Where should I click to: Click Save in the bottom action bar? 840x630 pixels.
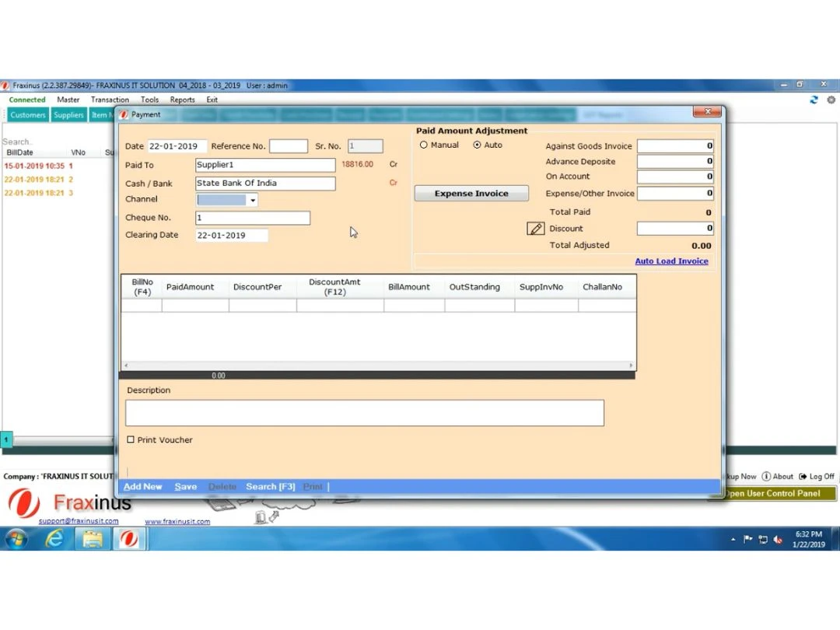185,487
